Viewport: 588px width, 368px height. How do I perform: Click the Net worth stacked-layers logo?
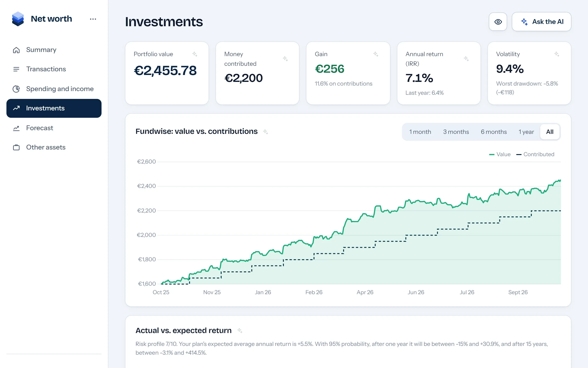pos(18,19)
